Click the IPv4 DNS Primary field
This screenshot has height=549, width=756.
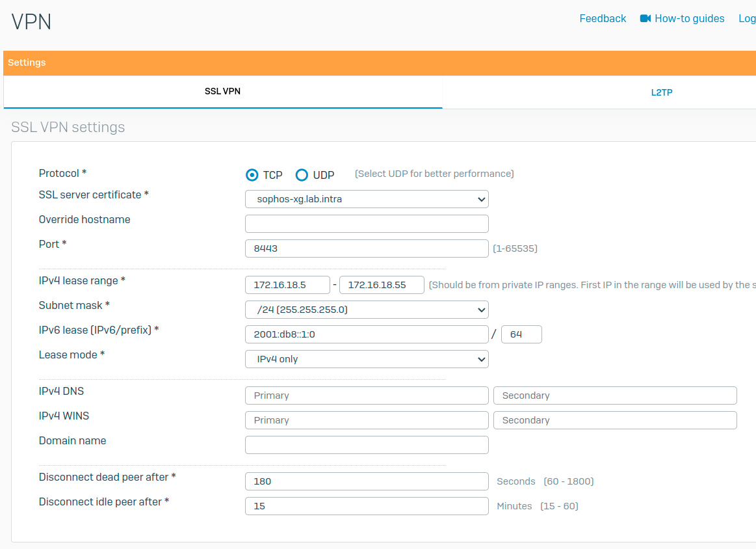click(x=367, y=395)
